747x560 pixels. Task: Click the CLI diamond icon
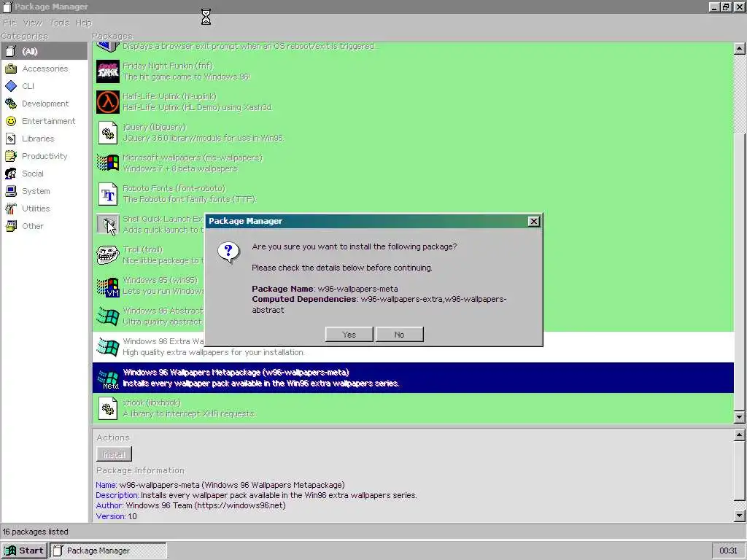click(x=11, y=86)
